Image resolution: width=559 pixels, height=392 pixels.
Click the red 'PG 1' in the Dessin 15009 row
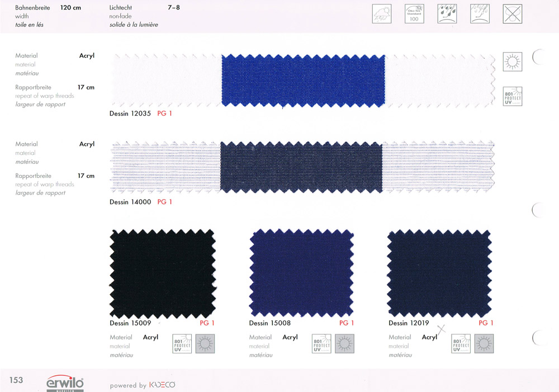click(207, 323)
